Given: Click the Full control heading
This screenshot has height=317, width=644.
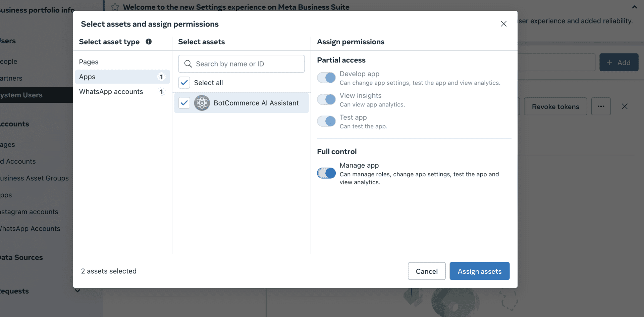Looking at the screenshot, I should point(337,151).
